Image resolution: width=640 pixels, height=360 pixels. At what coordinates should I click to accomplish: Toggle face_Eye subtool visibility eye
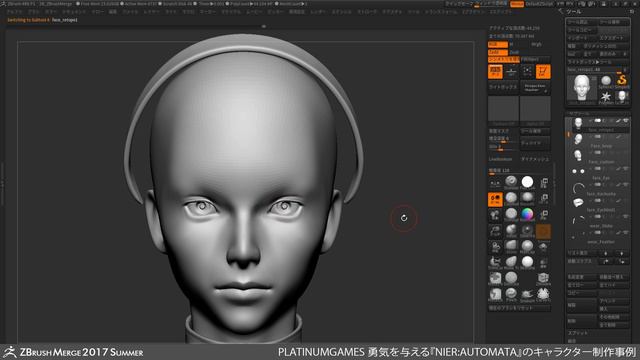pos(625,169)
